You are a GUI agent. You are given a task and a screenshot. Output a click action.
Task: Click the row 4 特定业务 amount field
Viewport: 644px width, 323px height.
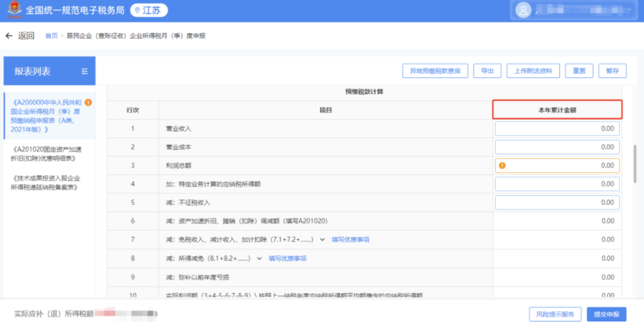coord(557,184)
